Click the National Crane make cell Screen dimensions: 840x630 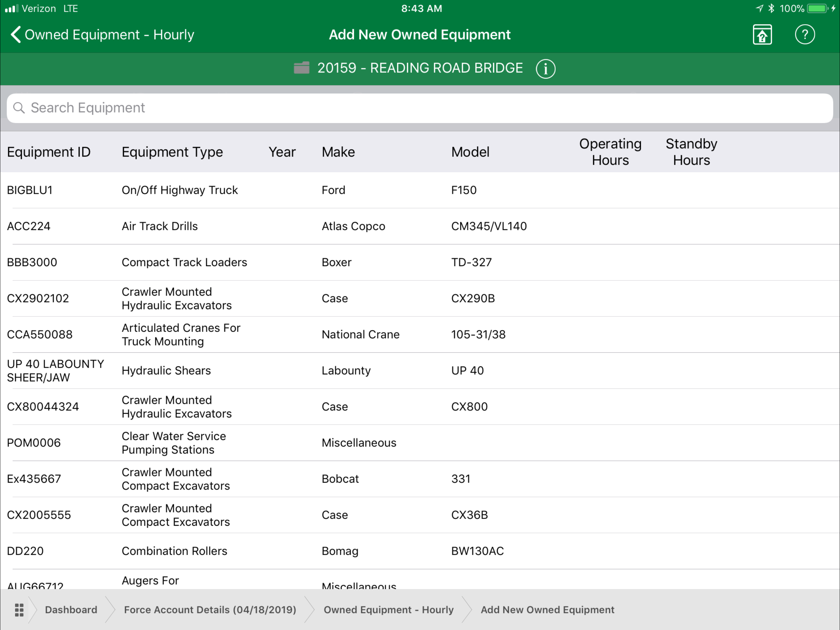[x=360, y=334]
